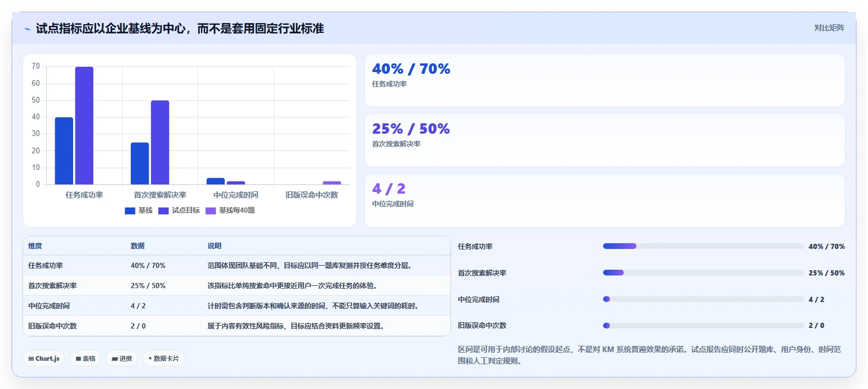868x389 pixels.
Task: Toggle the 试点目标 legend entry
Action: pos(179,210)
